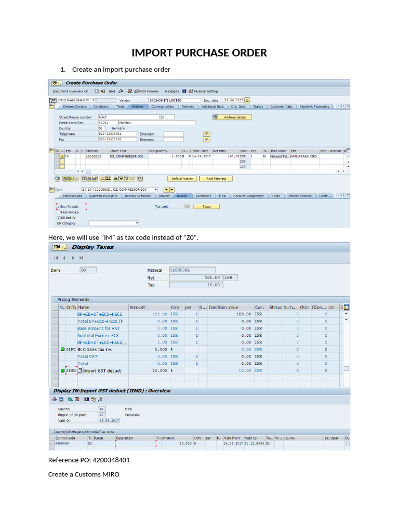Viewport: 399px width, 532px height.
Task: Click the first toolbar icon in JIMD Overview
Action: (x=54, y=400)
